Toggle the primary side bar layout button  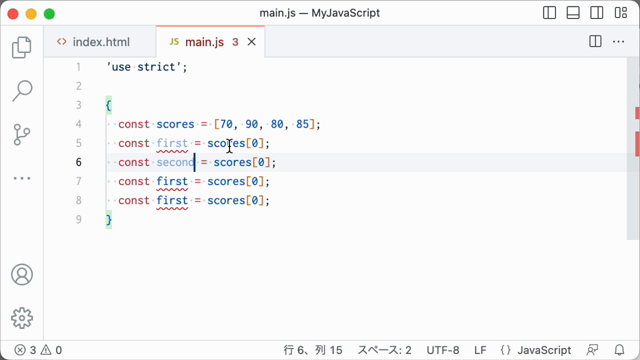coord(549,13)
